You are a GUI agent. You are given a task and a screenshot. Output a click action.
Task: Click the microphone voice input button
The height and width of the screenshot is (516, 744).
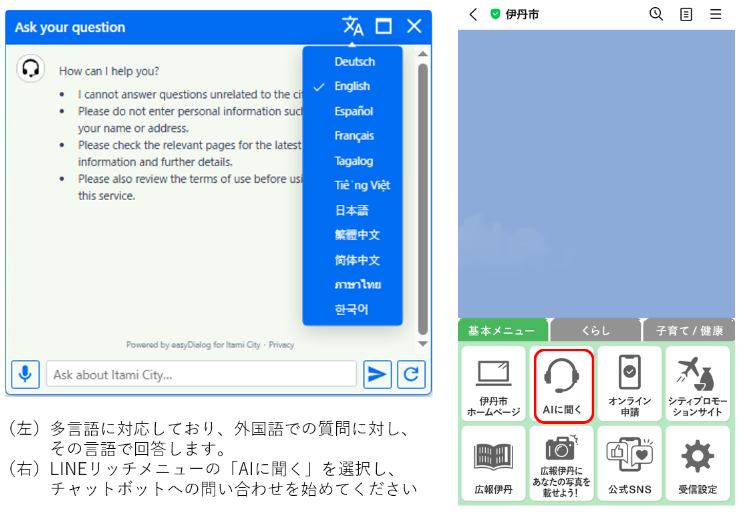[x=25, y=375]
